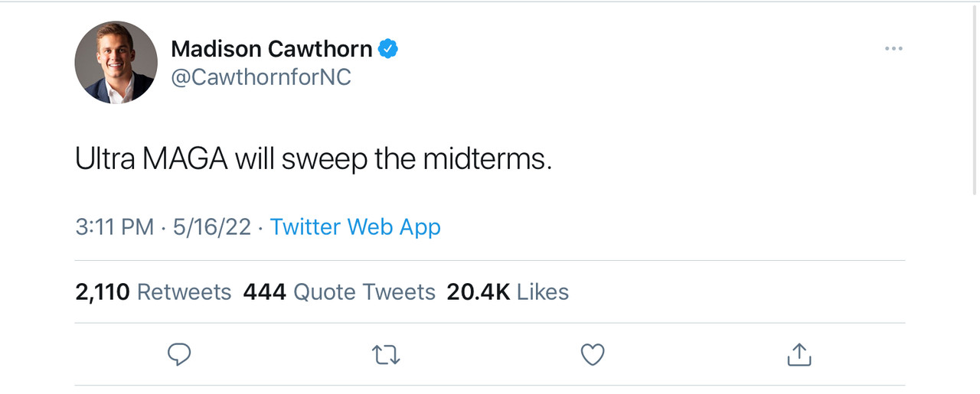Viewport: 980px width, 394px height.
Task: Click the retweet arrows icon
Action: click(x=386, y=354)
